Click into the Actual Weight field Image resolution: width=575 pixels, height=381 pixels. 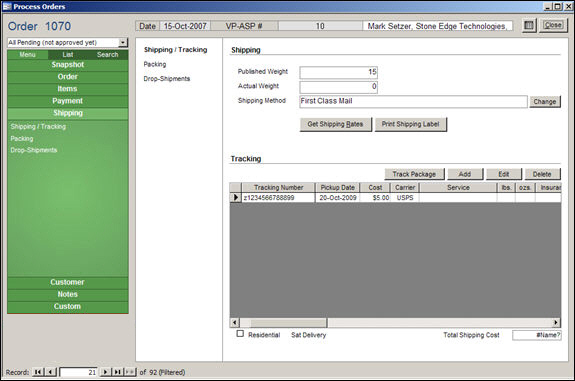point(338,87)
